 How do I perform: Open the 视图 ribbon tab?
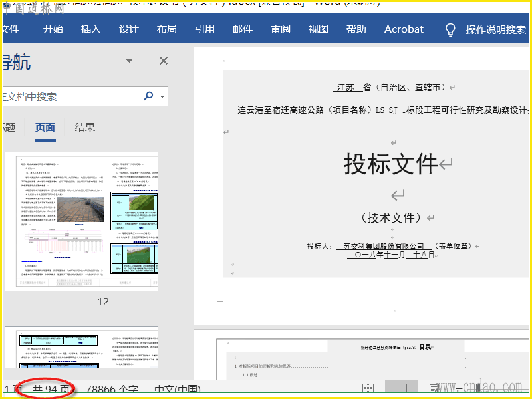click(x=319, y=29)
